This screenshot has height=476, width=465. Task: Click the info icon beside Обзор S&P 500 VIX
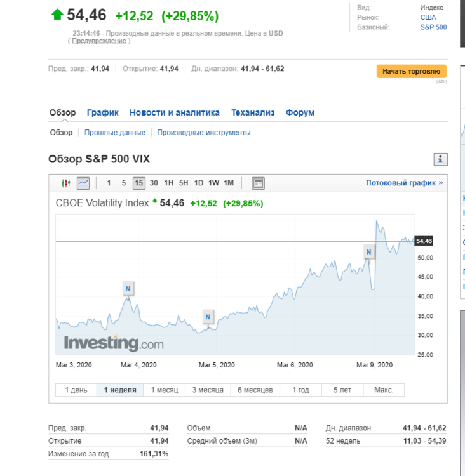click(x=440, y=159)
